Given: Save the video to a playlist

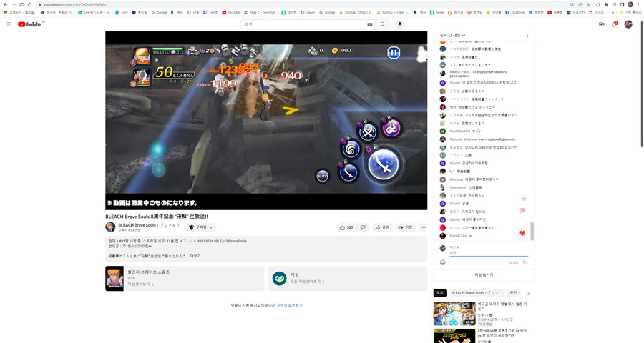Looking at the screenshot, I should (405, 227).
